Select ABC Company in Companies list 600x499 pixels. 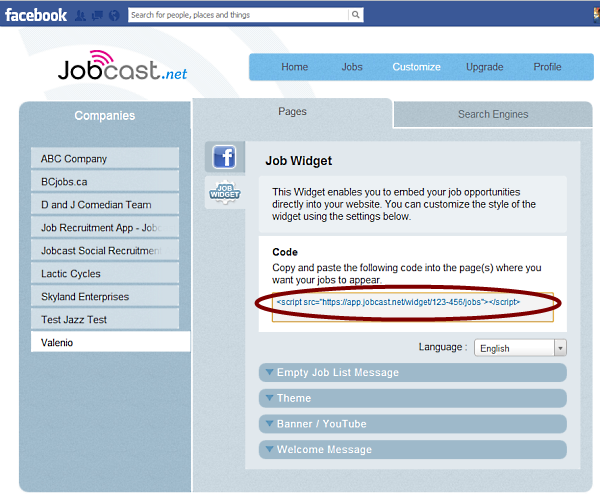[x=105, y=158]
